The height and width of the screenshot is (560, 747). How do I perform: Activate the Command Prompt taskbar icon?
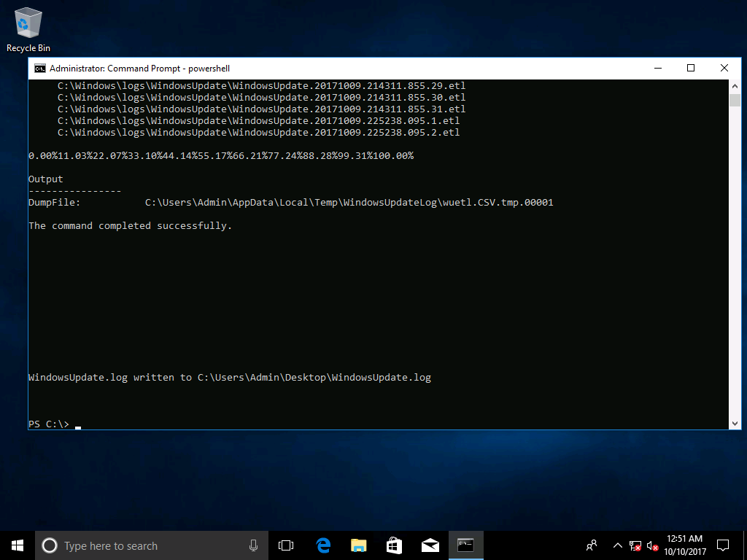pos(466,545)
